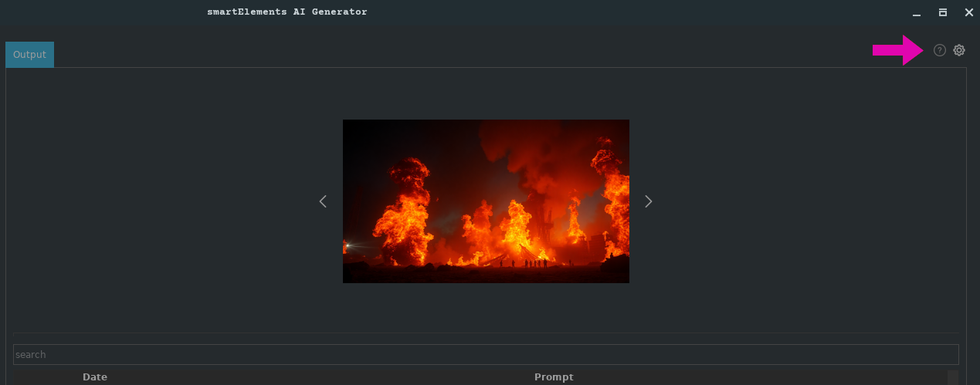Sort the history by Prompt column
The image size is (980, 385).
[554, 377]
